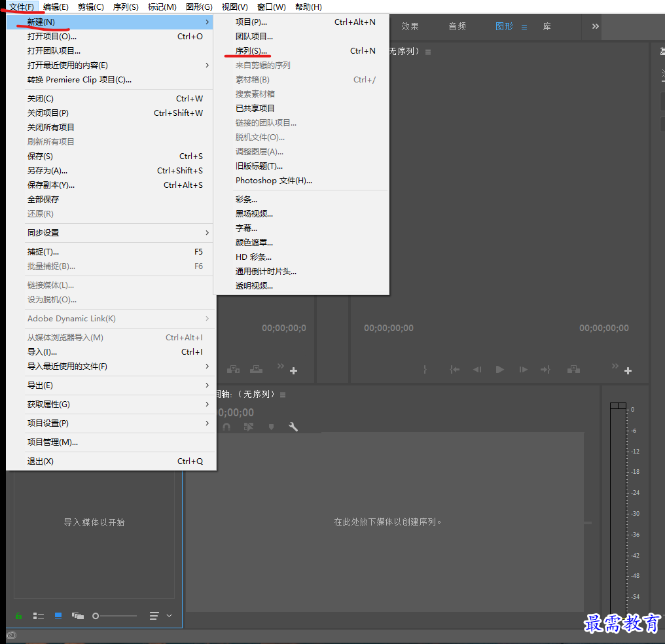Open the 编辑(E) menu
665x644 pixels.
pyautogui.click(x=56, y=7)
